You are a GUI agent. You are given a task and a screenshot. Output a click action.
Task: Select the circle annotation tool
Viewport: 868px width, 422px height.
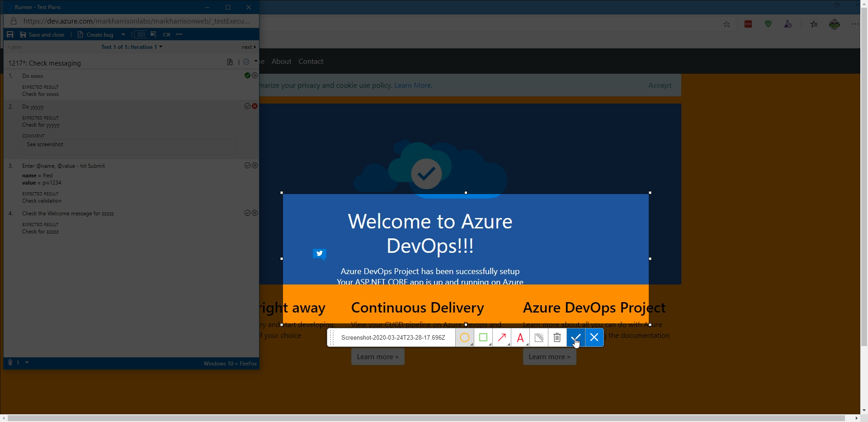(464, 337)
